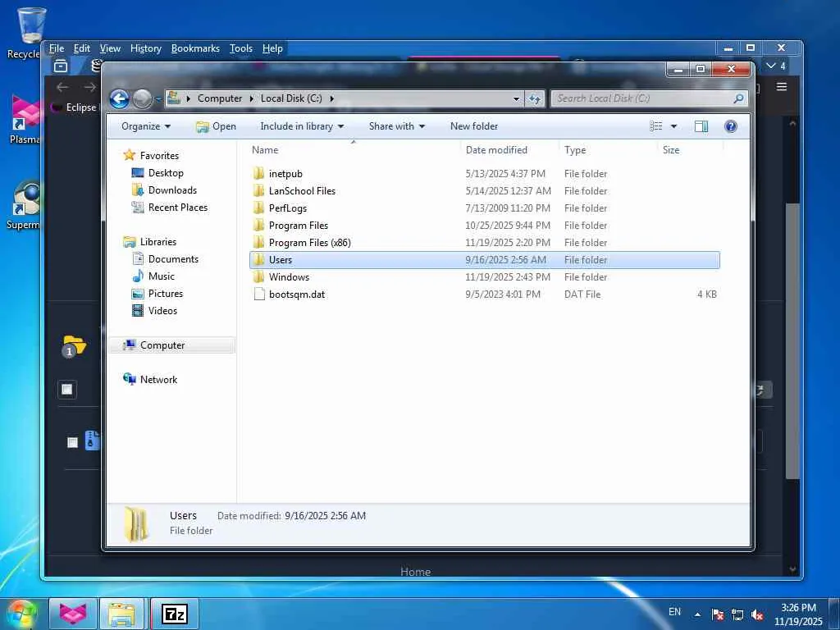
Task: Expand arrow after Local Disk (C:)
Action: [x=332, y=98]
